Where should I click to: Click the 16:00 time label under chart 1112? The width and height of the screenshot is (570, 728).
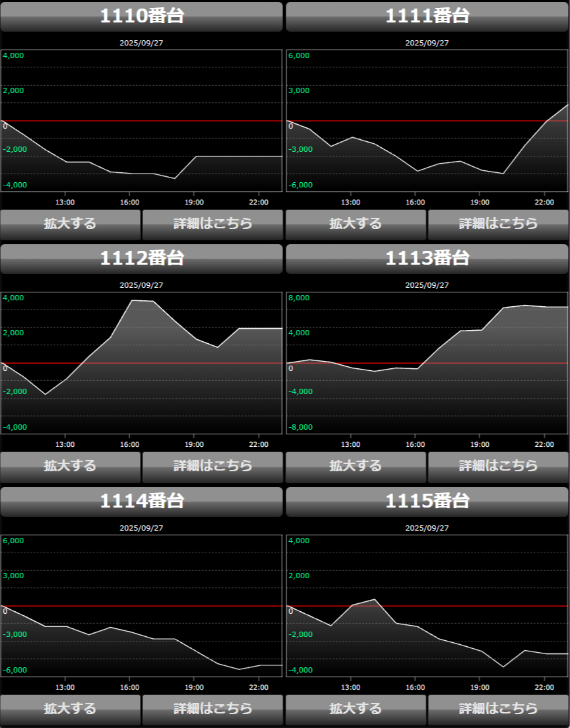[x=129, y=445]
